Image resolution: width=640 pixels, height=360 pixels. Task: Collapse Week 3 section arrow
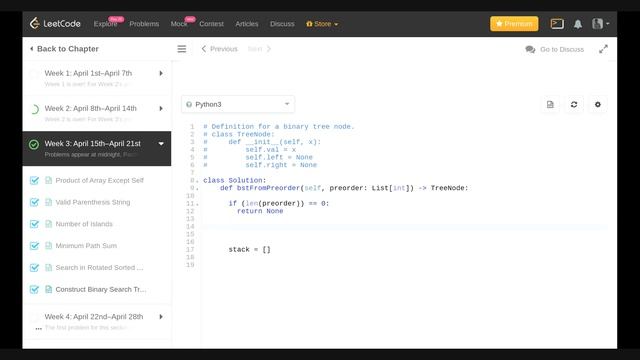click(161, 144)
